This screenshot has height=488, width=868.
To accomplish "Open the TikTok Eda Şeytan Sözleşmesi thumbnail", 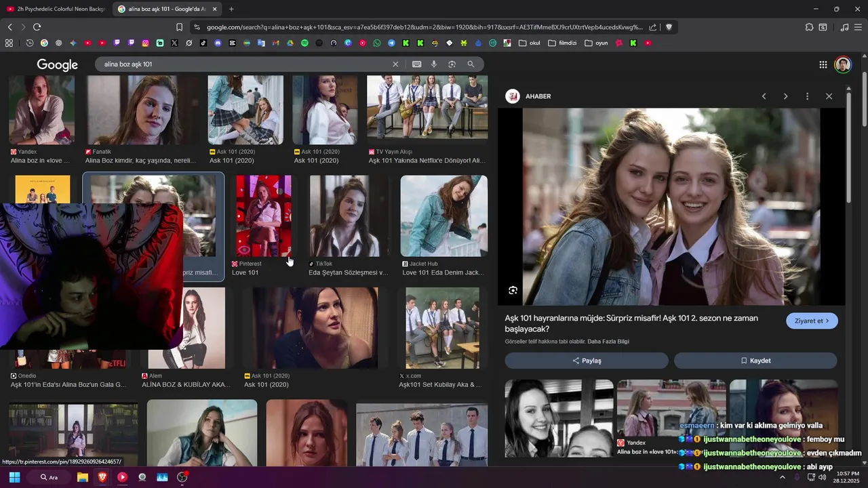I will (349, 216).
